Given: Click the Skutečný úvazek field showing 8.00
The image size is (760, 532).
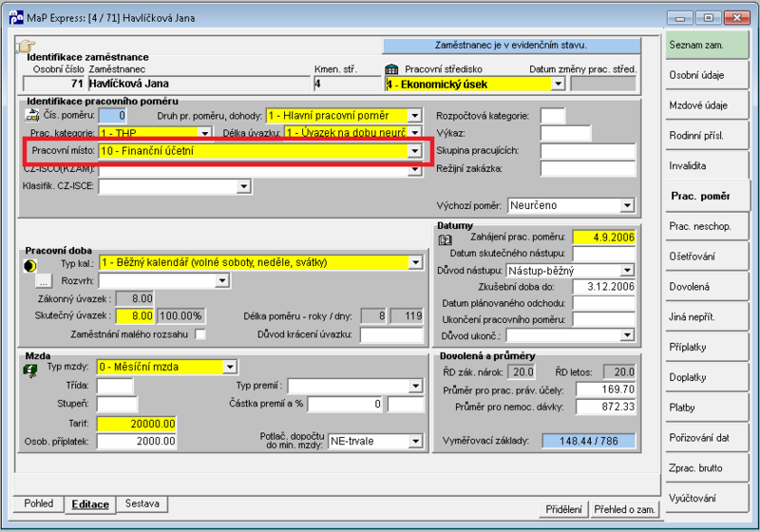Looking at the screenshot, I should pos(135,316).
